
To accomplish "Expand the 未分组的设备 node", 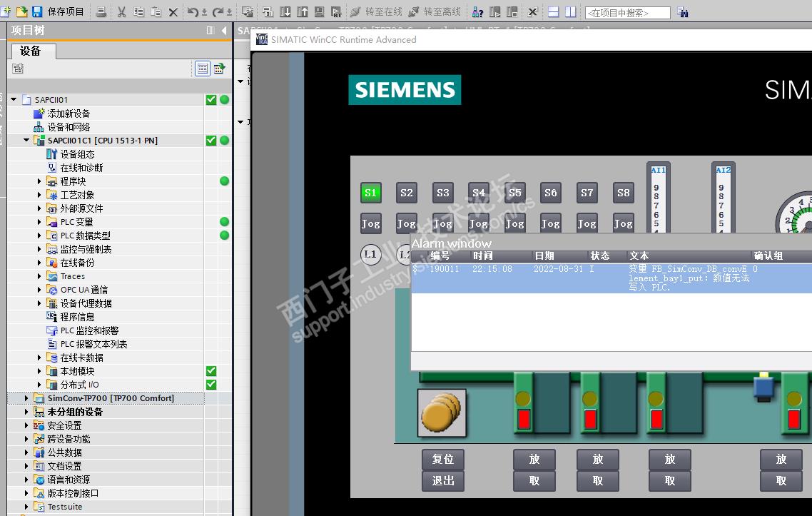I will [26, 412].
